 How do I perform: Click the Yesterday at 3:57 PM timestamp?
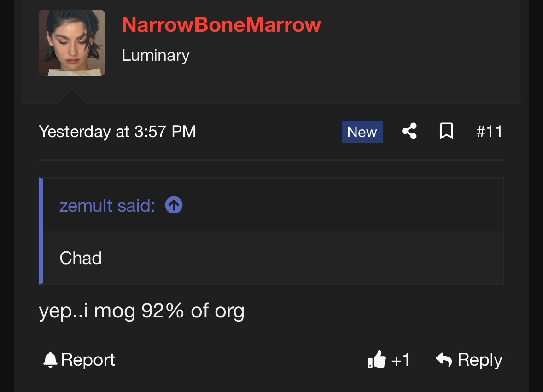pyautogui.click(x=117, y=132)
